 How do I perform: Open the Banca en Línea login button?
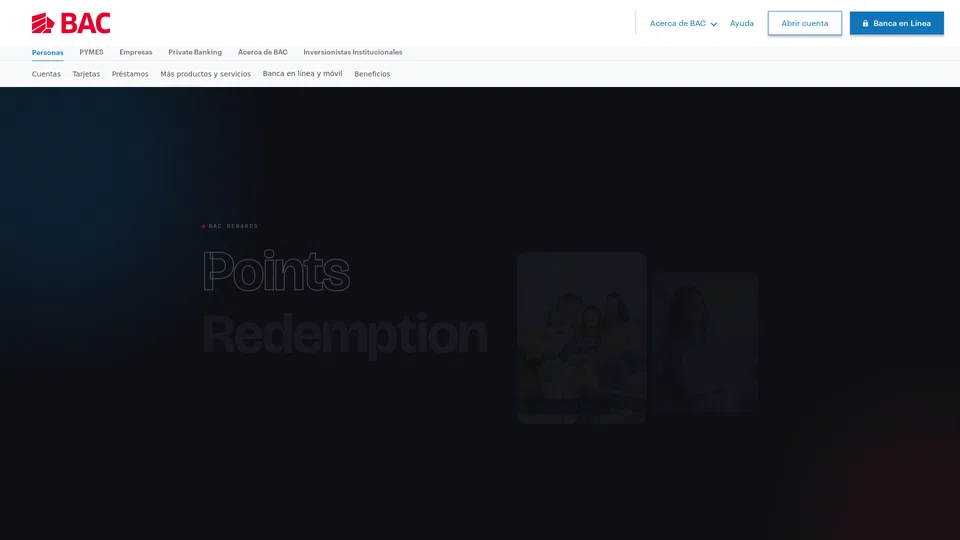click(x=896, y=23)
